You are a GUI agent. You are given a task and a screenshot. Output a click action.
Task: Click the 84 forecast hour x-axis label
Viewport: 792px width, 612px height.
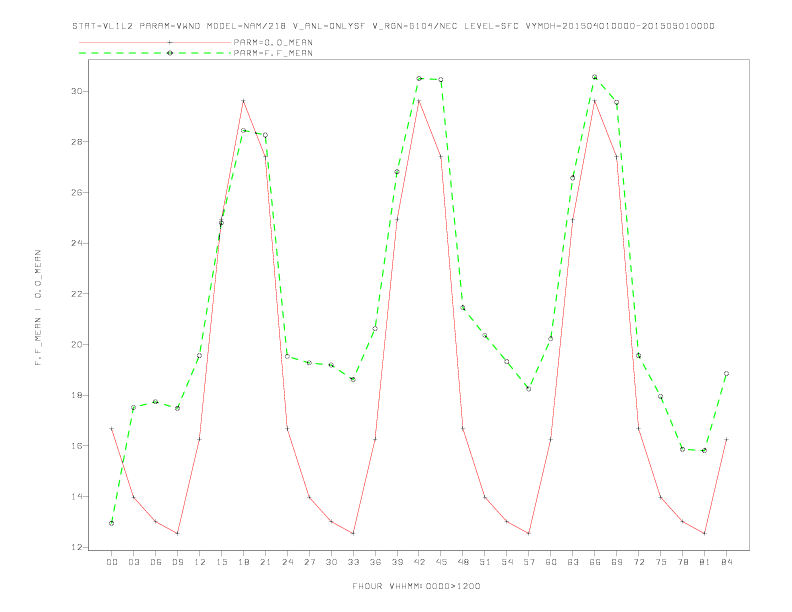[727, 562]
